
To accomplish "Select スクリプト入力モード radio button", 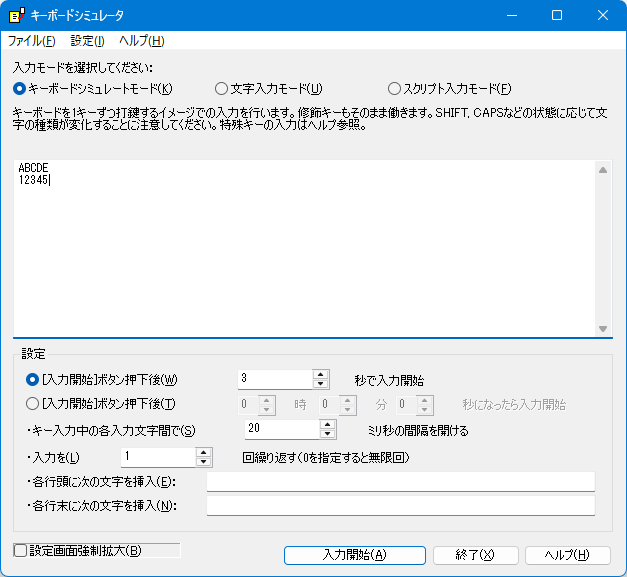I will click(394, 89).
